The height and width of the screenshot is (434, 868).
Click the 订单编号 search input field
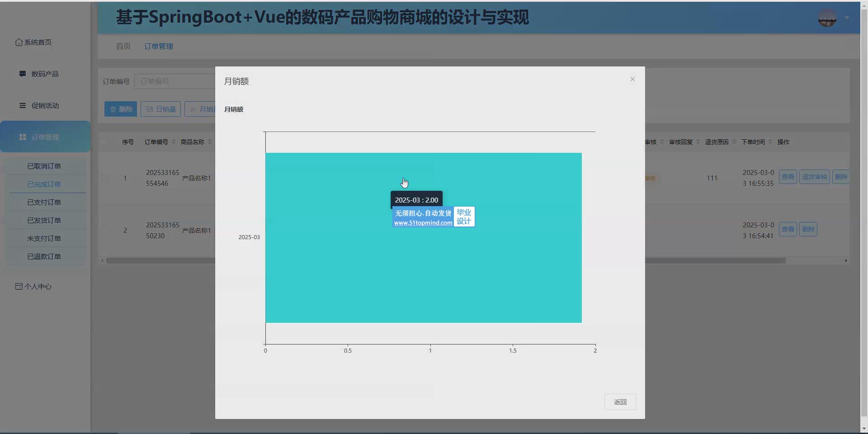[x=175, y=81]
